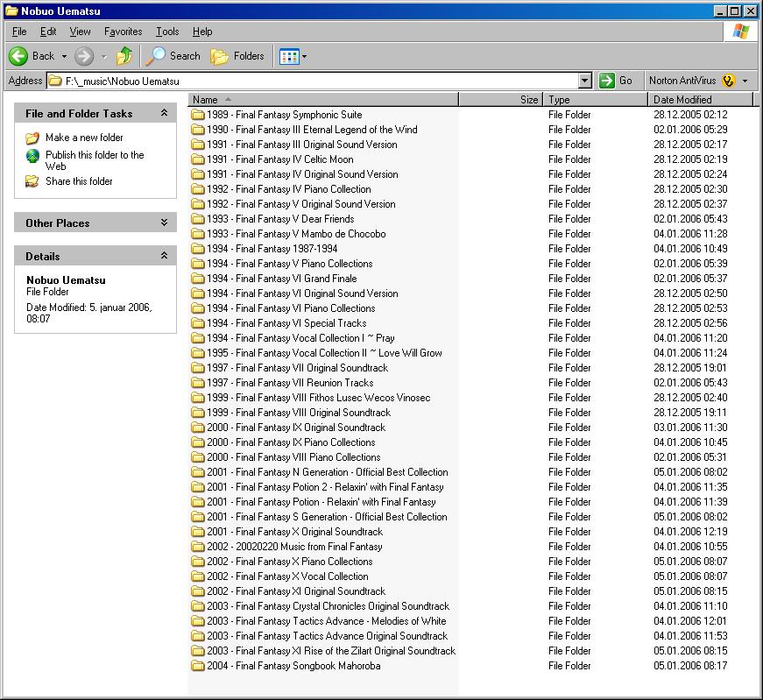Click Publish this folder to the Web

(95, 160)
